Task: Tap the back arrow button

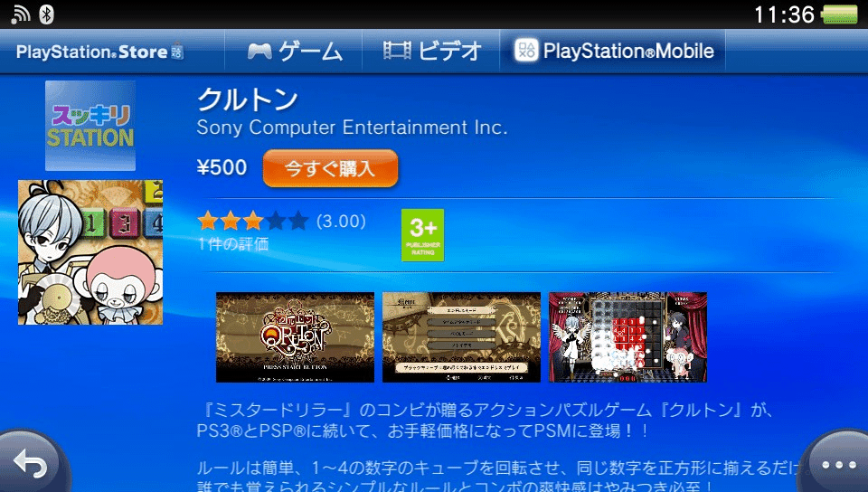Action: 31,464
